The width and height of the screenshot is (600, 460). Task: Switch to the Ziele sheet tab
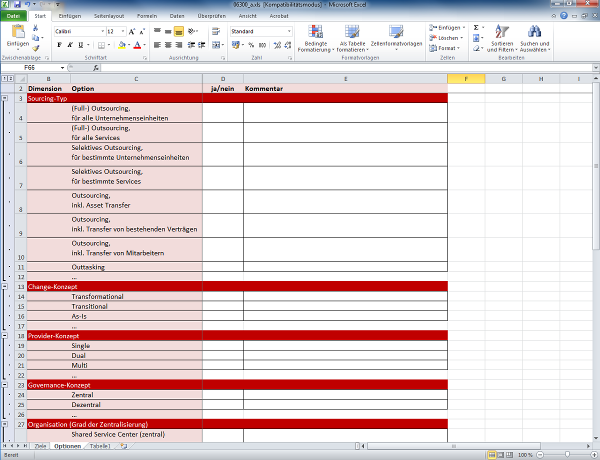pos(40,446)
